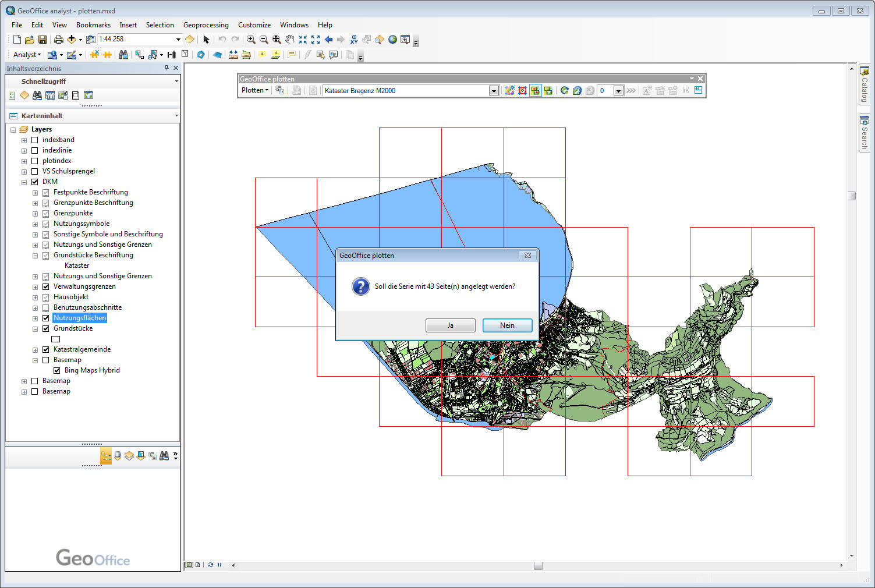Open the Bookmarks menu
This screenshot has width=875, height=588.
(93, 25)
